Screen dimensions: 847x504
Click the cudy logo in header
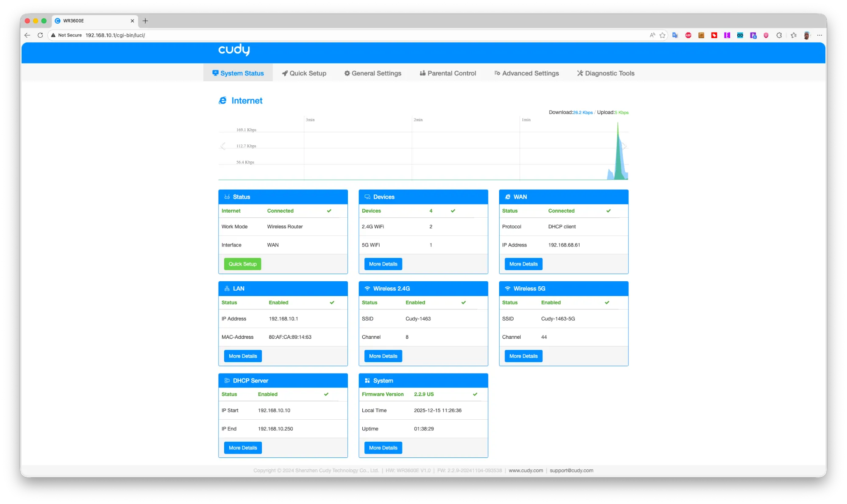pos(234,50)
